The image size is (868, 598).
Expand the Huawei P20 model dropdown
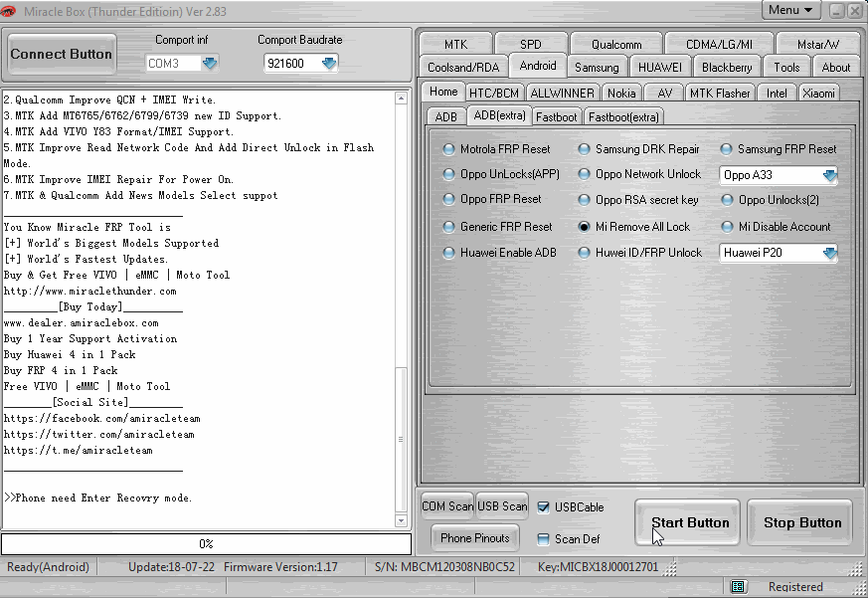pyautogui.click(x=829, y=253)
